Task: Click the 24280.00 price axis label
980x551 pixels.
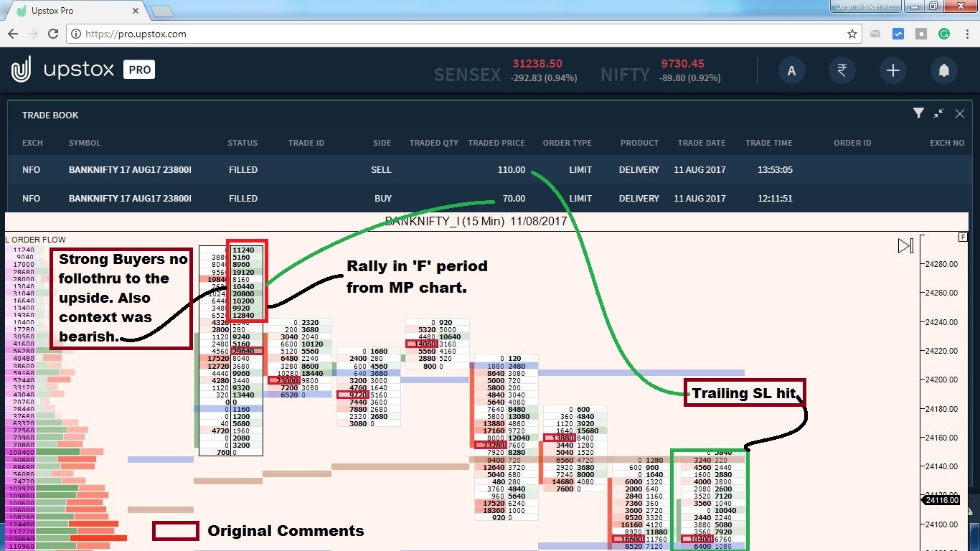Action: (941, 264)
